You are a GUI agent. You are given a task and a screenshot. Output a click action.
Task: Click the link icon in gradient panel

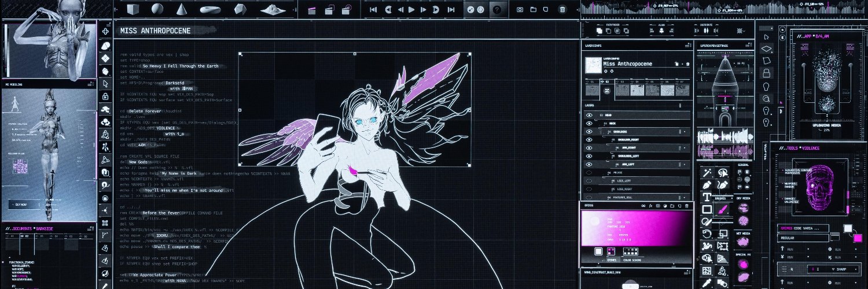pyautogui.click(x=643, y=206)
